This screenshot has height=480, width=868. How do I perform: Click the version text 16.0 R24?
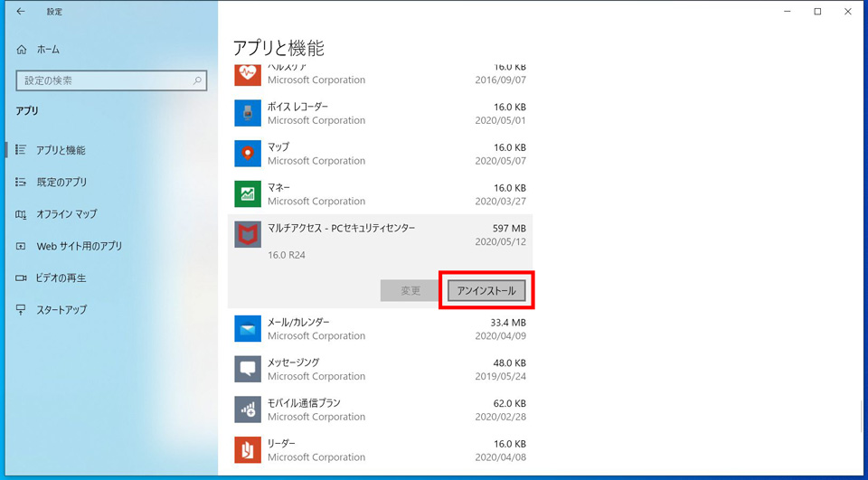(287, 255)
